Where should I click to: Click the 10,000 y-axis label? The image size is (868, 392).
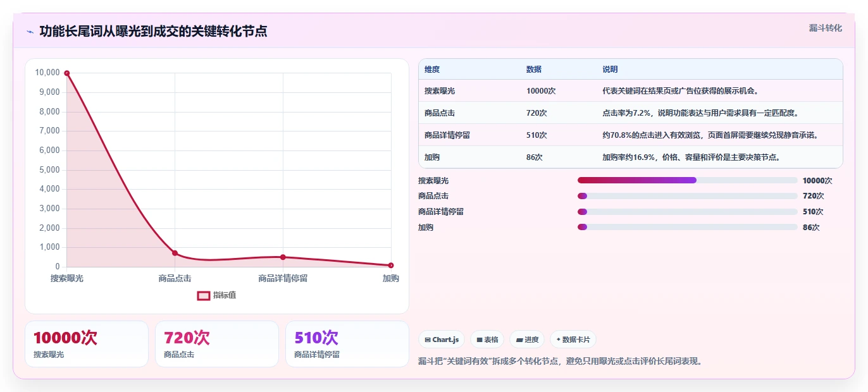(47, 73)
